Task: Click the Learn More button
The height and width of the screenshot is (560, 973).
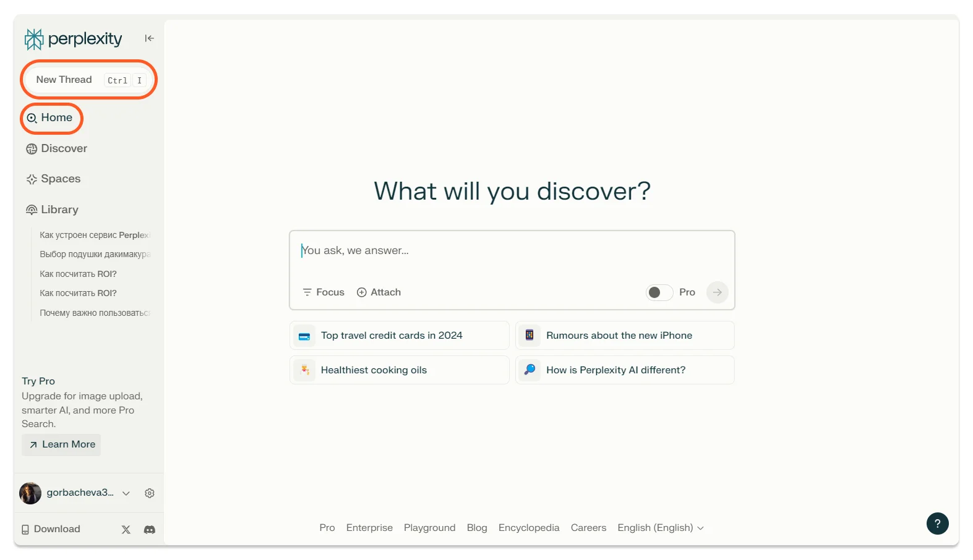Action: pos(62,445)
